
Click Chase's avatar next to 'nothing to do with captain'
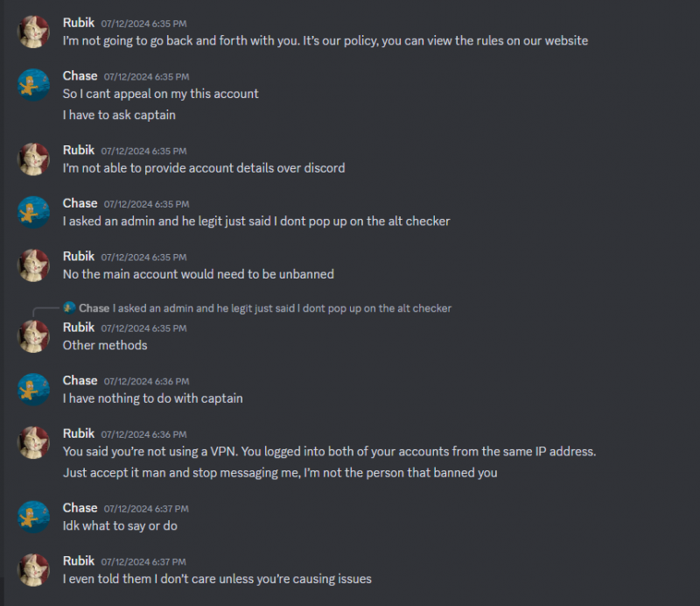(x=33, y=390)
